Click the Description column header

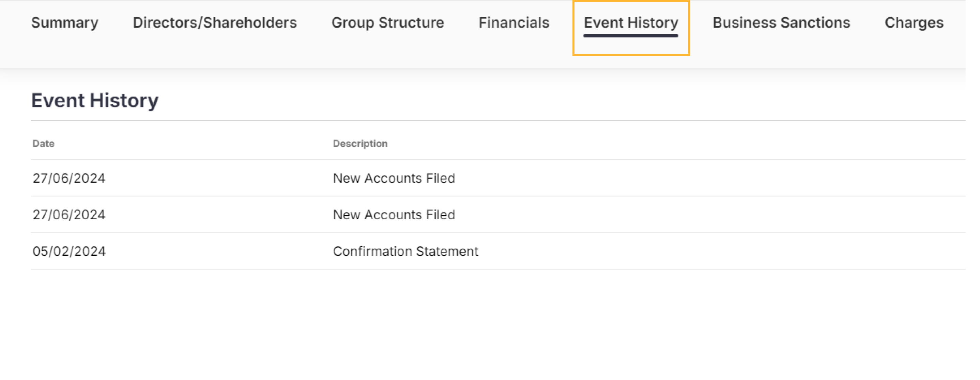(x=360, y=144)
